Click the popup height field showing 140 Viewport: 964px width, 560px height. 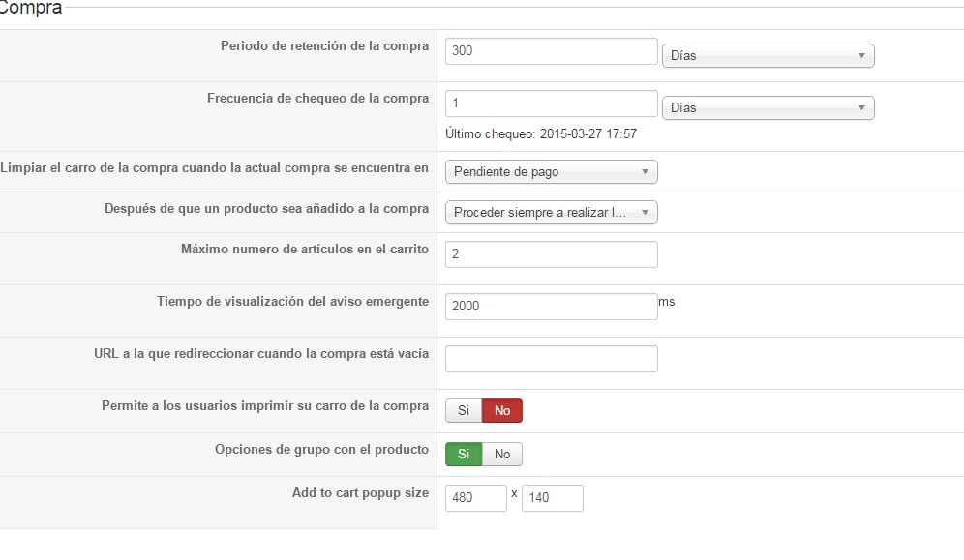coord(552,498)
